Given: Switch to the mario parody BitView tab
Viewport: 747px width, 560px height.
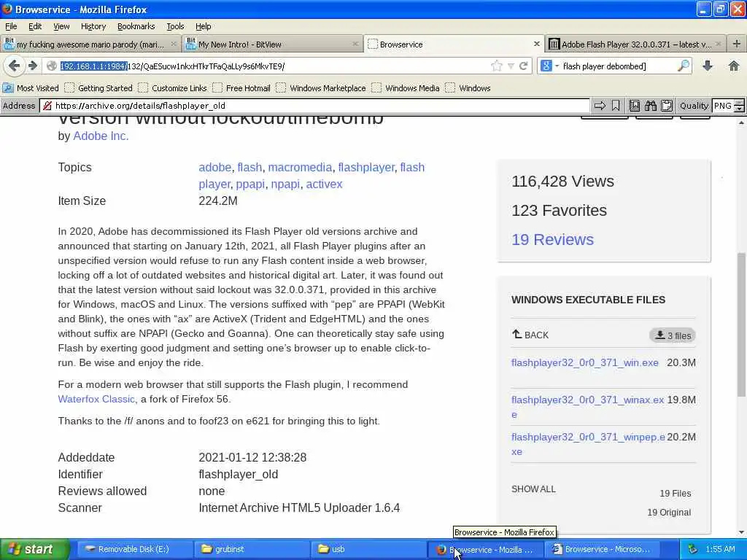Looking at the screenshot, I should coord(90,44).
